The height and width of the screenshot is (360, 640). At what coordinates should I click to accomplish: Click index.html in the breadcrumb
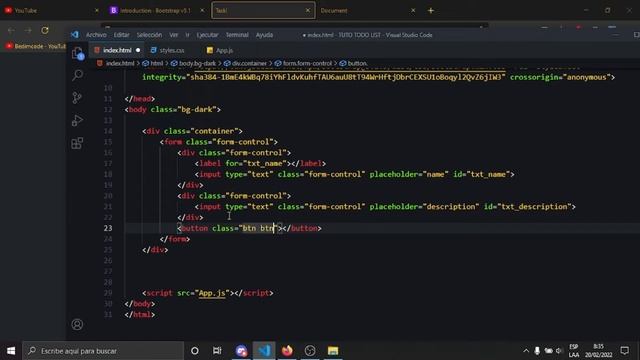[x=120, y=63]
